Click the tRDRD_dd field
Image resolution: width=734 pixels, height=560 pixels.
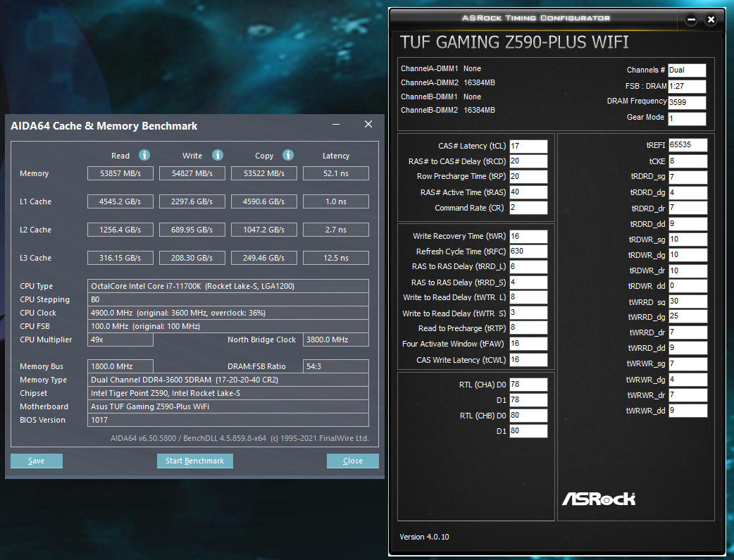[x=688, y=224]
